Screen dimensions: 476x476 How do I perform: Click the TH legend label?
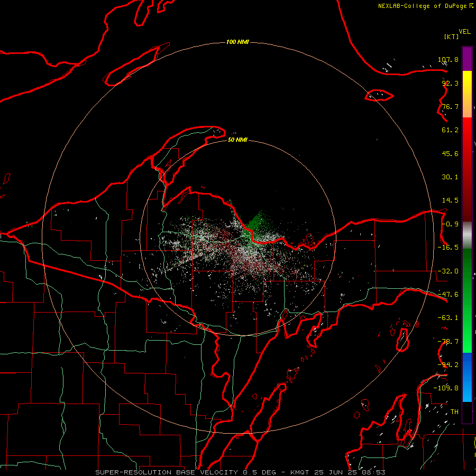[x=454, y=412]
